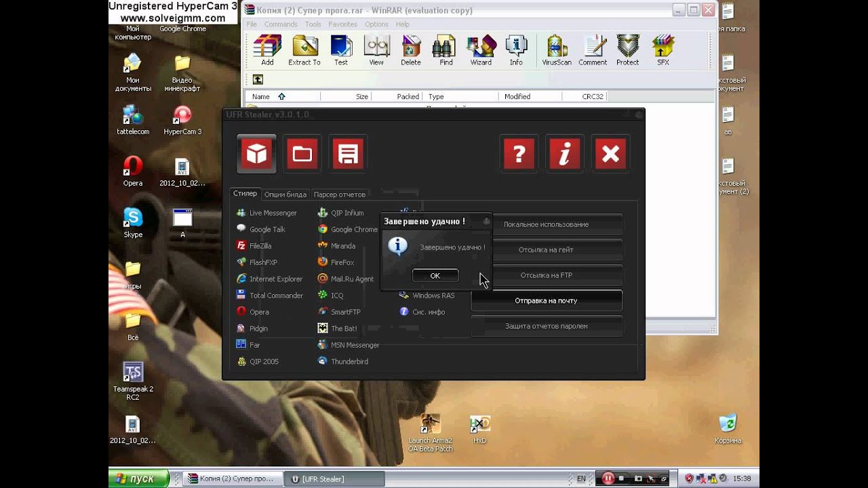Toggle the QIP 2005 entry

[257, 362]
